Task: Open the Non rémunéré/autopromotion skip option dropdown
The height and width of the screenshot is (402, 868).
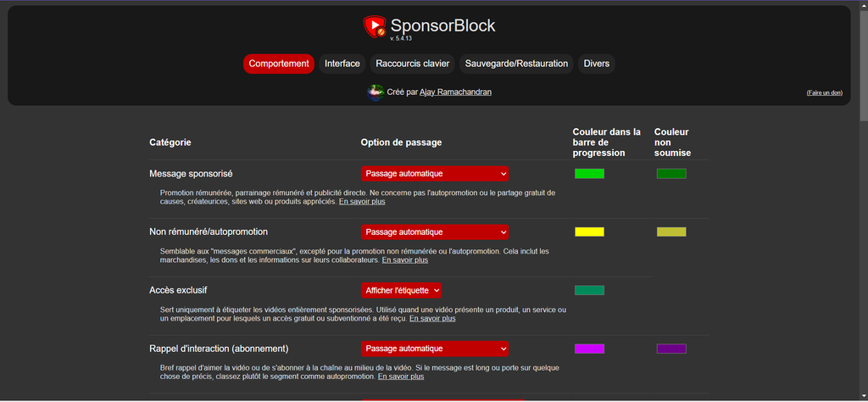Action: [435, 232]
